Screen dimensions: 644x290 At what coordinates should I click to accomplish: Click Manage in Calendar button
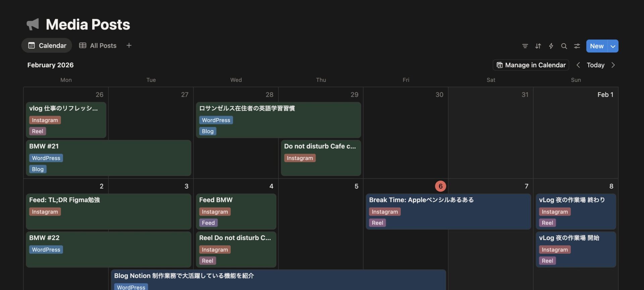(x=531, y=65)
